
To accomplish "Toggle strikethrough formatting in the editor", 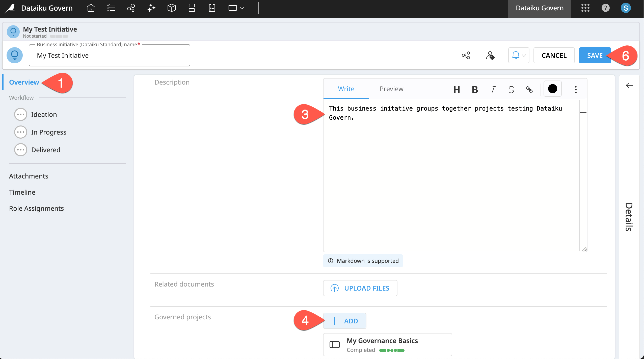I will [x=511, y=89].
